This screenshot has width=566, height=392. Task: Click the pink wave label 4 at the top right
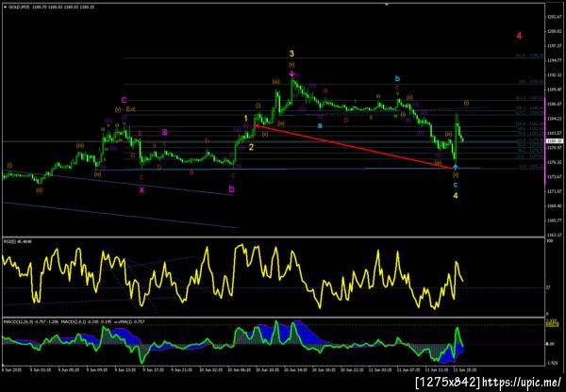pos(519,36)
